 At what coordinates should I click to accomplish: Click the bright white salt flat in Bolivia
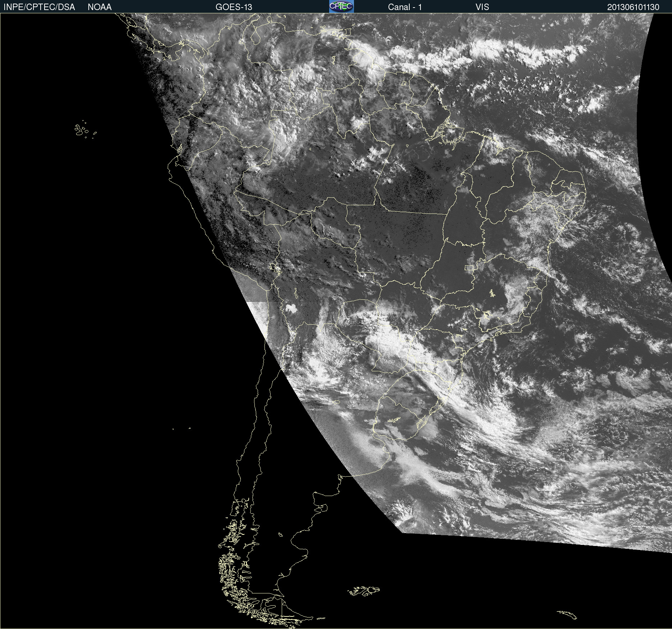coord(290,308)
